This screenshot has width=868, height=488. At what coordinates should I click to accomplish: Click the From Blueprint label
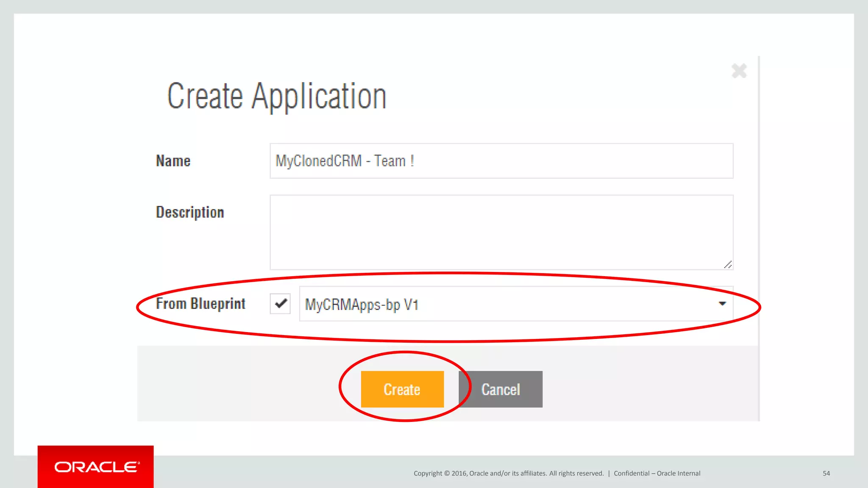tap(200, 304)
